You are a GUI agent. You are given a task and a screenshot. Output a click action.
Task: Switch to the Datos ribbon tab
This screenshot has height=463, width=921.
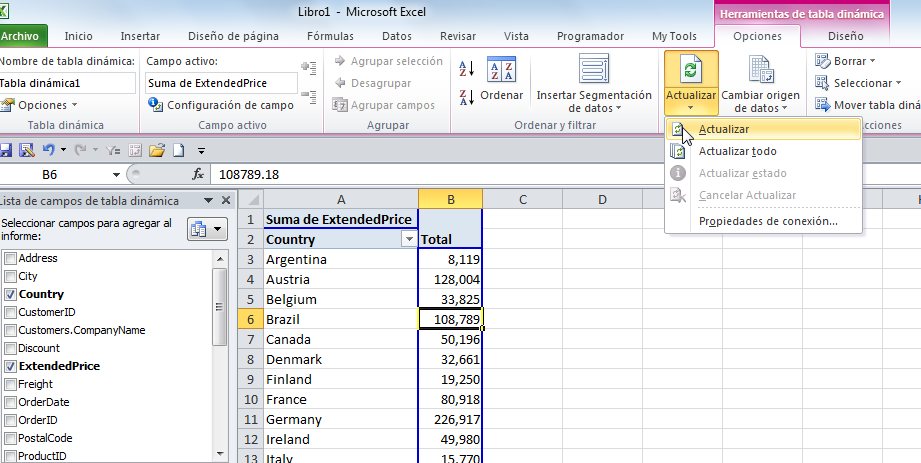point(397,36)
